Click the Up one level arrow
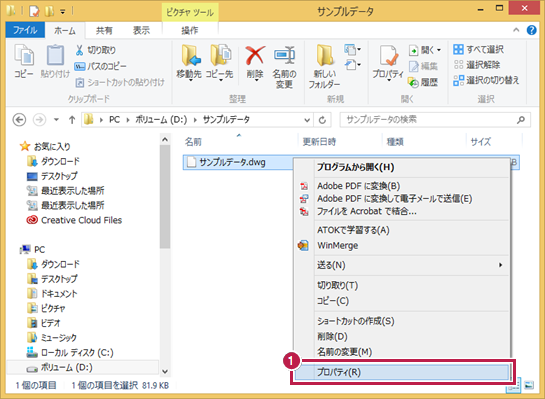The image size is (545, 399). (72, 120)
